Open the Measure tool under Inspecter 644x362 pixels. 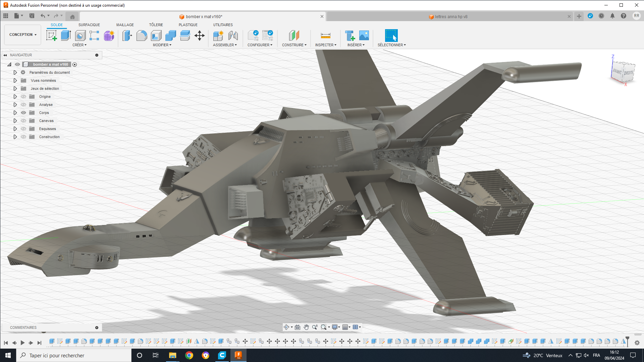pyautogui.click(x=325, y=36)
